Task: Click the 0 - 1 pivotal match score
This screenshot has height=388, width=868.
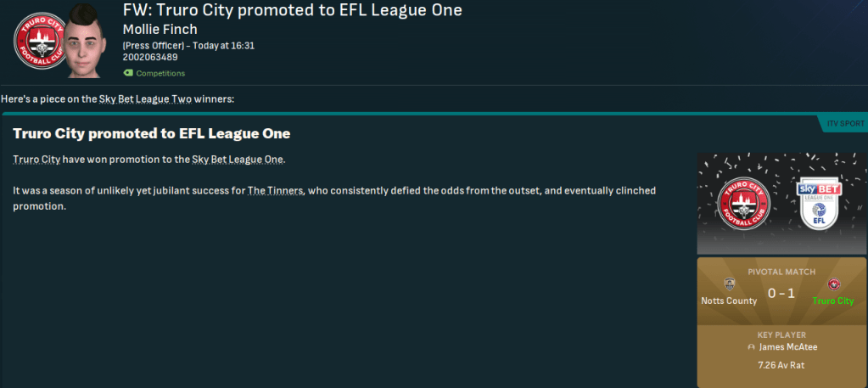Action: 781,293
